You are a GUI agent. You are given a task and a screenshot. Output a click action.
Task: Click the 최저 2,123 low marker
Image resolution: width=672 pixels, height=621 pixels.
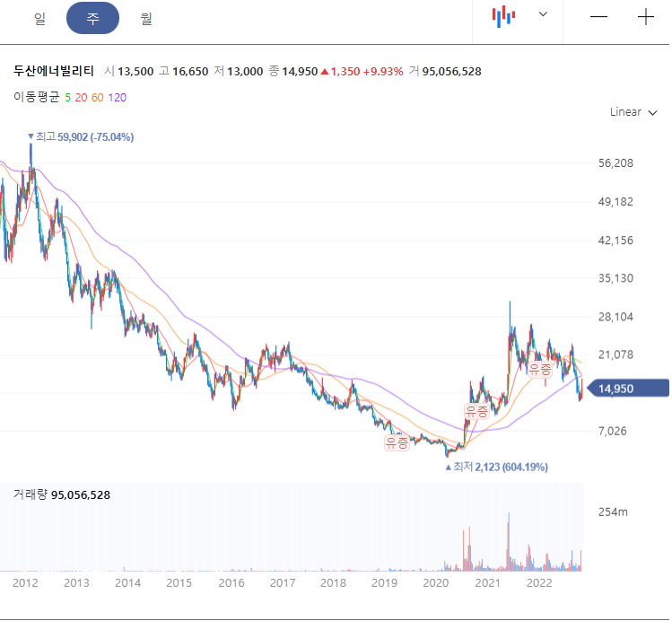[x=496, y=467]
